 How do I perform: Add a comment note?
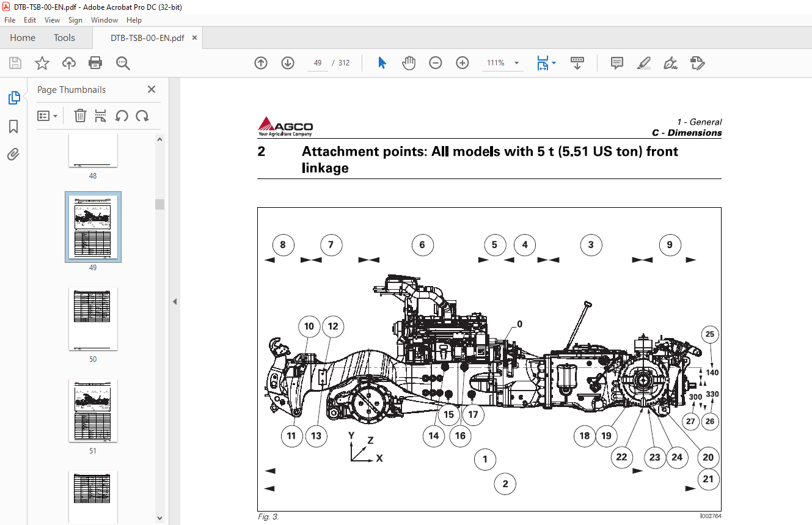(x=617, y=63)
